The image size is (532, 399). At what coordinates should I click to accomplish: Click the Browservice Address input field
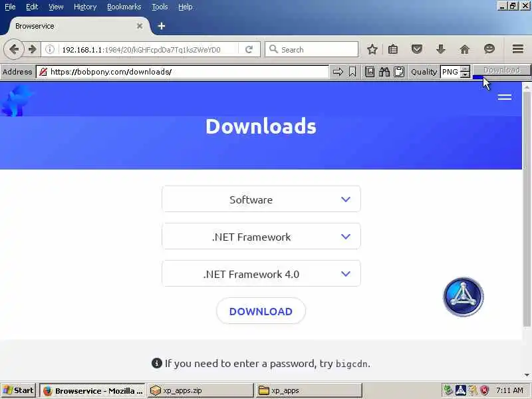coord(182,72)
